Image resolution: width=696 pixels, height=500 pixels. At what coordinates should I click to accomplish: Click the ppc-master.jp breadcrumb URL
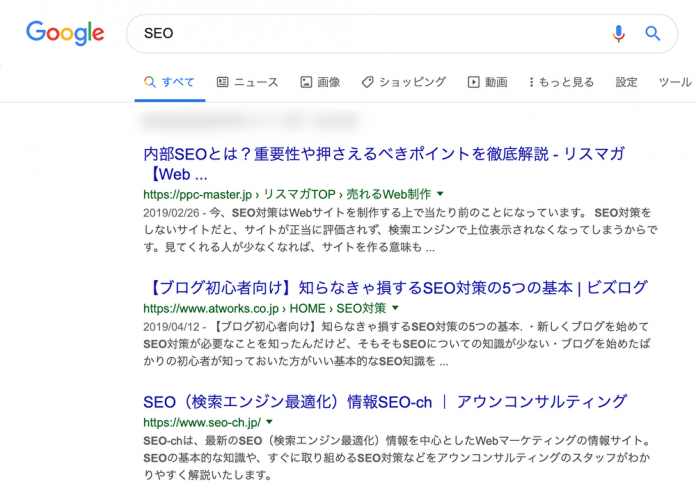coord(287,194)
